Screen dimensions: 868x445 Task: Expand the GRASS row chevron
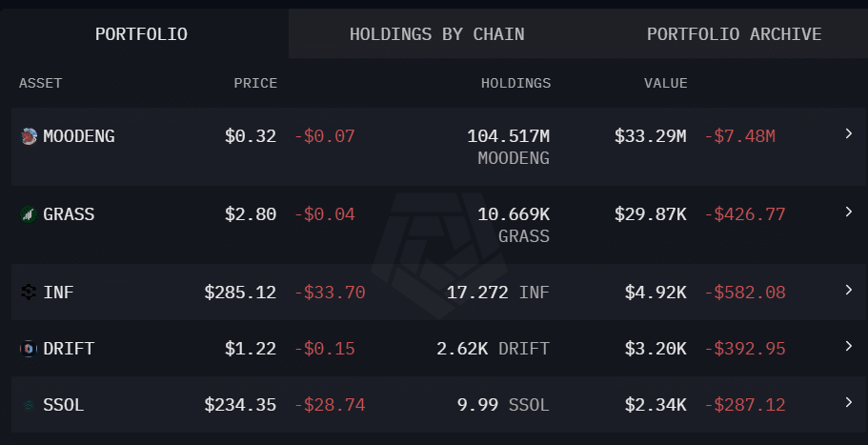point(849,212)
